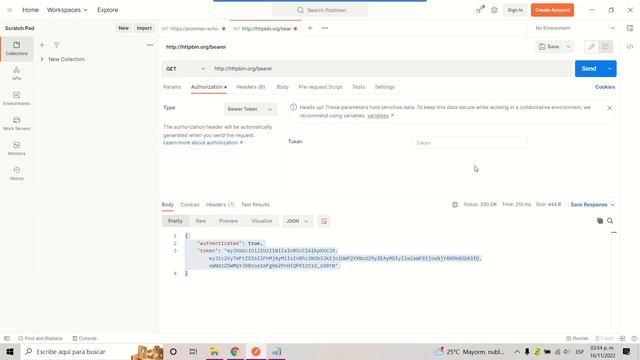Screen dimensions: 640x360
Task: Switch to the Settings tab
Action: point(384,87)
